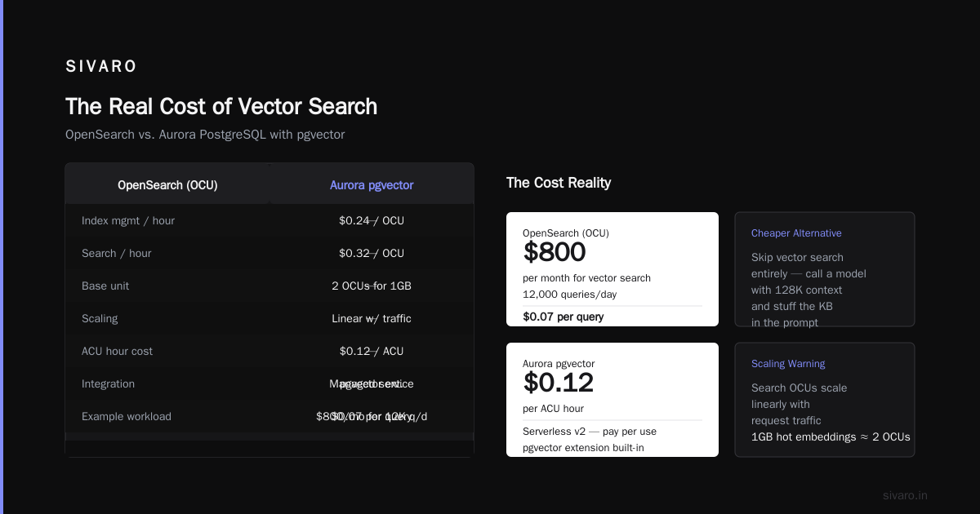980x514 pixels.
Task: Select the title 'The Real Cost of Vector Search'
Action: pyautogui.click(x=221, y=106)
